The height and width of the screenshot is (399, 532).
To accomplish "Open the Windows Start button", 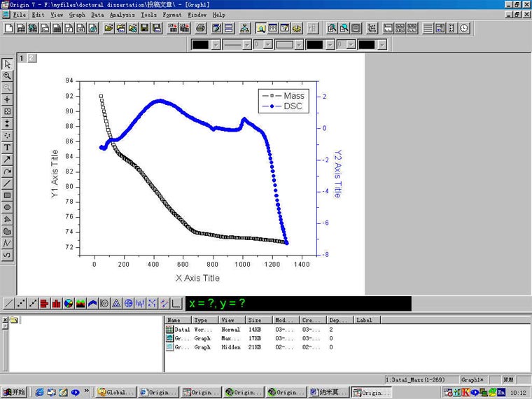I will (x=14, y=392).
